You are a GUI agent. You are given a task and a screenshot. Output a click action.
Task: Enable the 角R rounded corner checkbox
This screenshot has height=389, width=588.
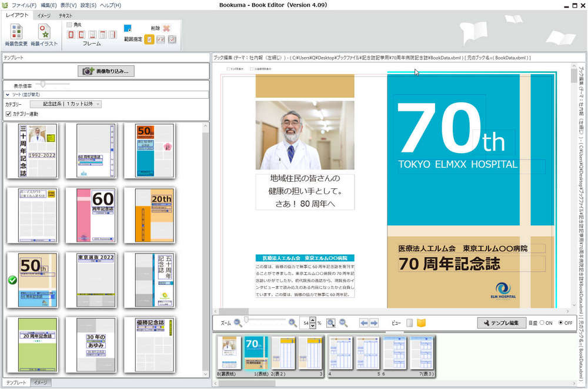69,24
